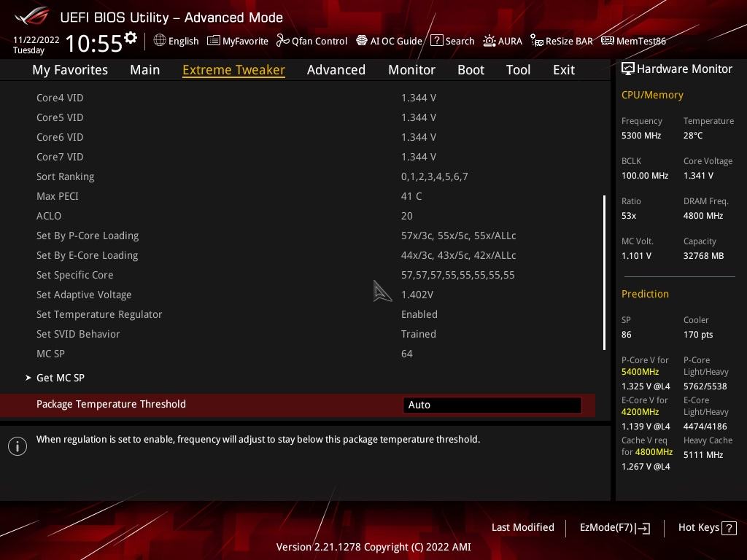The width and height of the screenshot is (747, 560).
Task: Click the 5111 MHz heavy cache value
Action: tap(703, 455)
